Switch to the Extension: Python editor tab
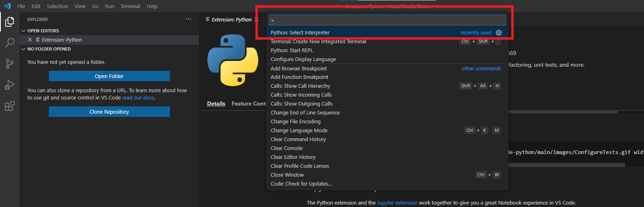 coord(232,19)
